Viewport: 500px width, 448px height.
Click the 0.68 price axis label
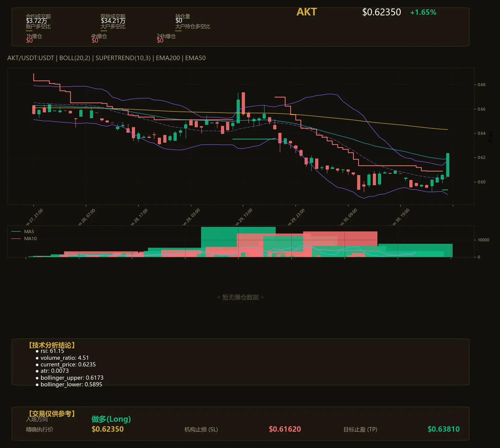pos(481,85)
